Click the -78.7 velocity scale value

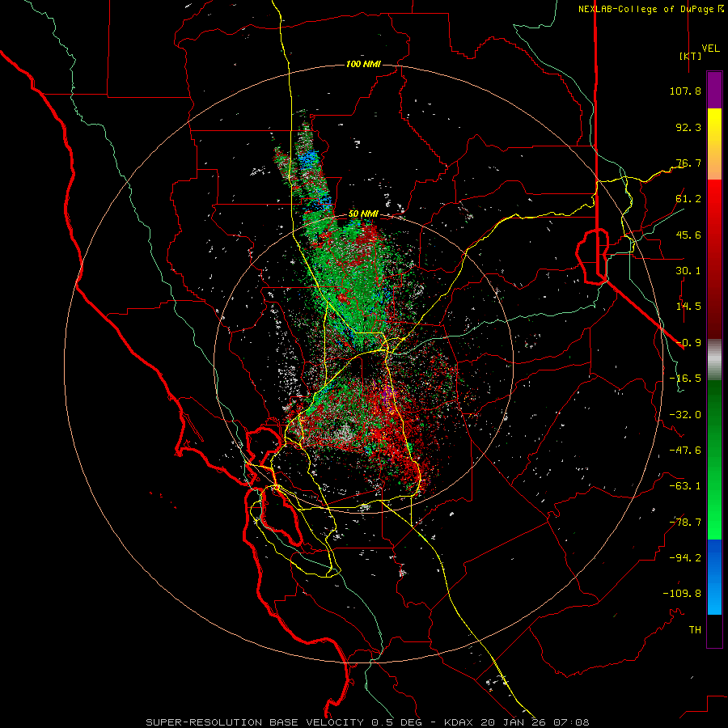(685, 523)
